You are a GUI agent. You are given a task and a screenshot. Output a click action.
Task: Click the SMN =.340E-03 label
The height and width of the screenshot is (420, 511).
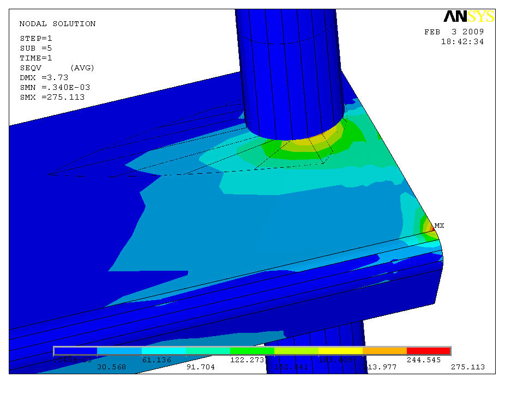pyautogui.click(x=55, y=88)
